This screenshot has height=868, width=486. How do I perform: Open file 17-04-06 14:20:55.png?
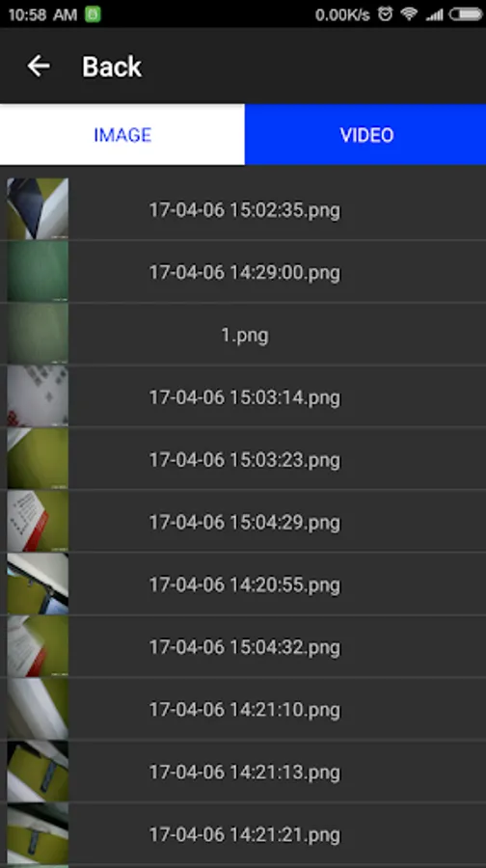coord(243,584)
